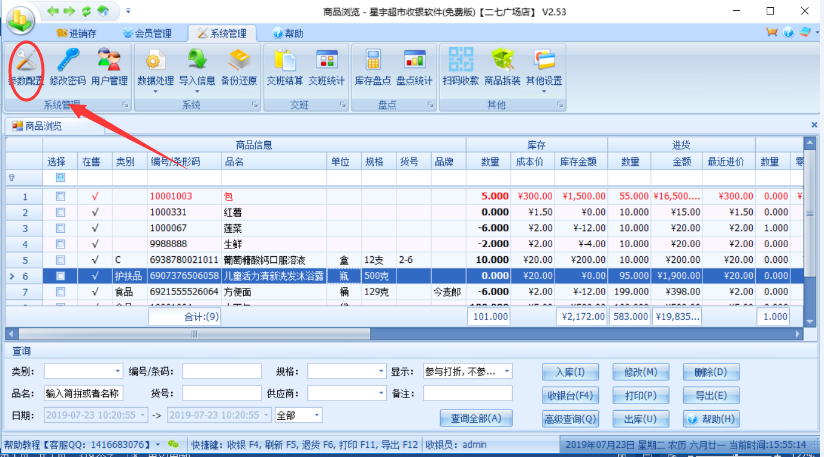Tick the checkbox for row 5 (葡萄糖酸钙口服溶液)

pos(60,260)
